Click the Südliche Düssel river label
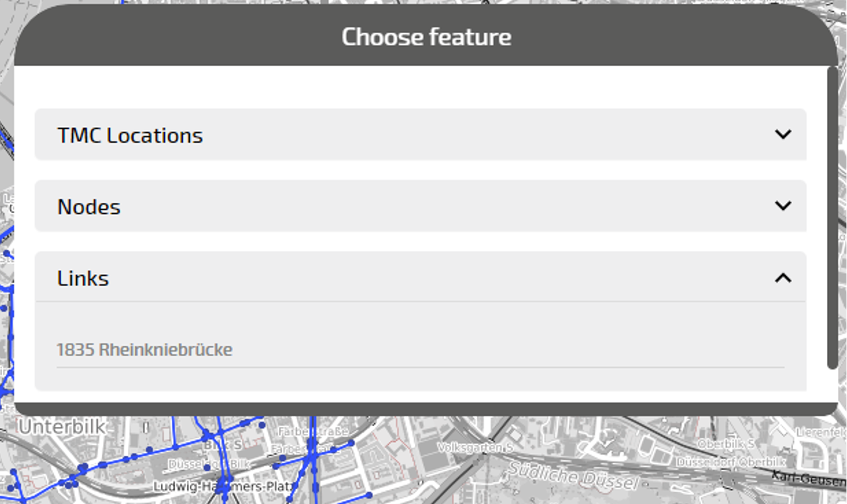Screen dimensions: 847x504 click(572, 475)
